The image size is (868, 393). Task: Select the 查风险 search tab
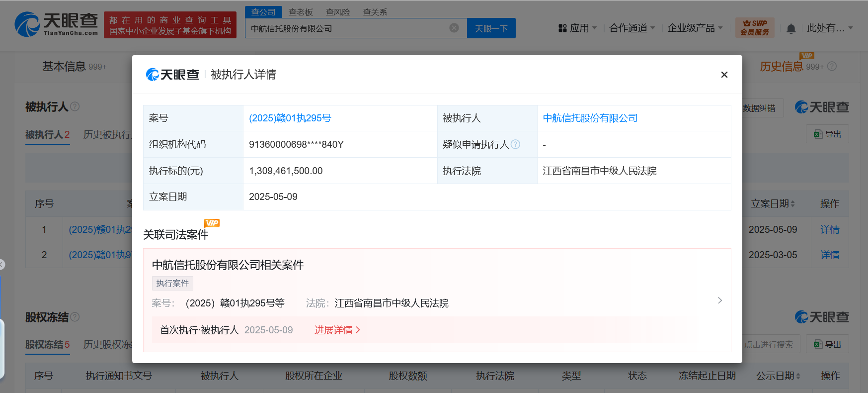pyautogui.click(x=338, y=12)
